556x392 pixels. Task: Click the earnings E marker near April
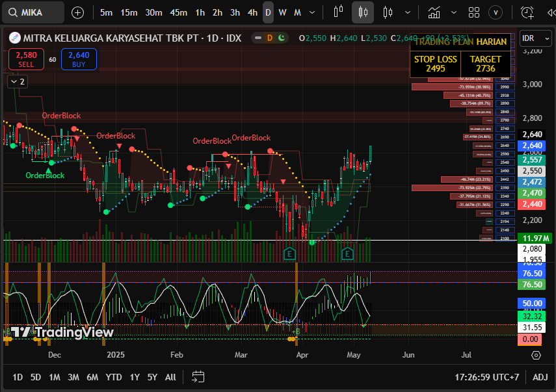(x=290, y=253)
